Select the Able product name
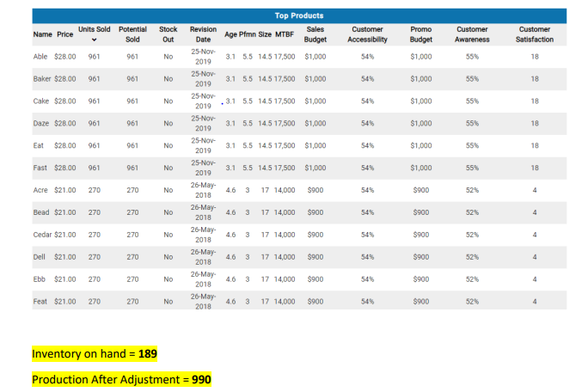This screenshot has width=582, height=392. 40,57
